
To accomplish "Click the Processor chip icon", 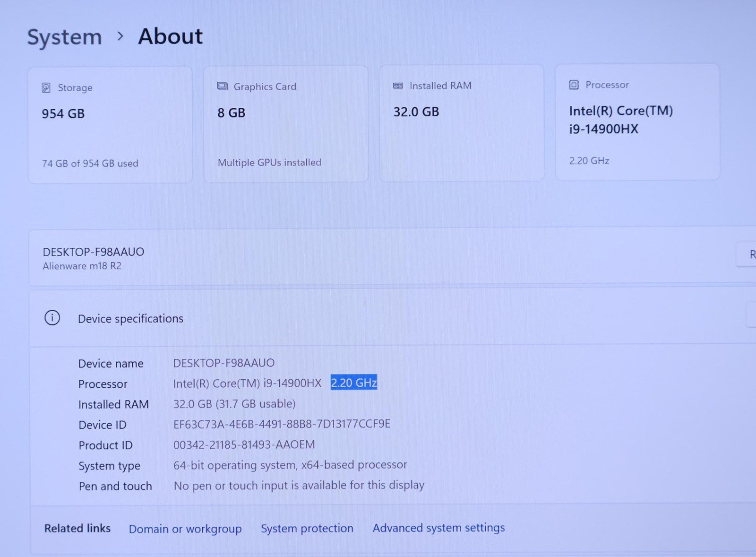I will (574, 85).
